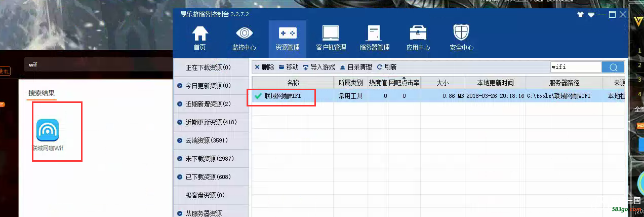Click 删除 delete toolbar button

(264, 67)
